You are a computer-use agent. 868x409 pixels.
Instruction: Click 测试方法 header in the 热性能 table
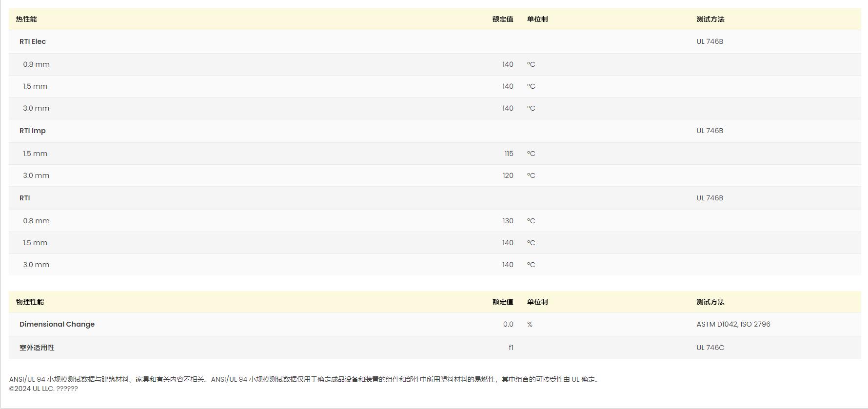[710, 19]
